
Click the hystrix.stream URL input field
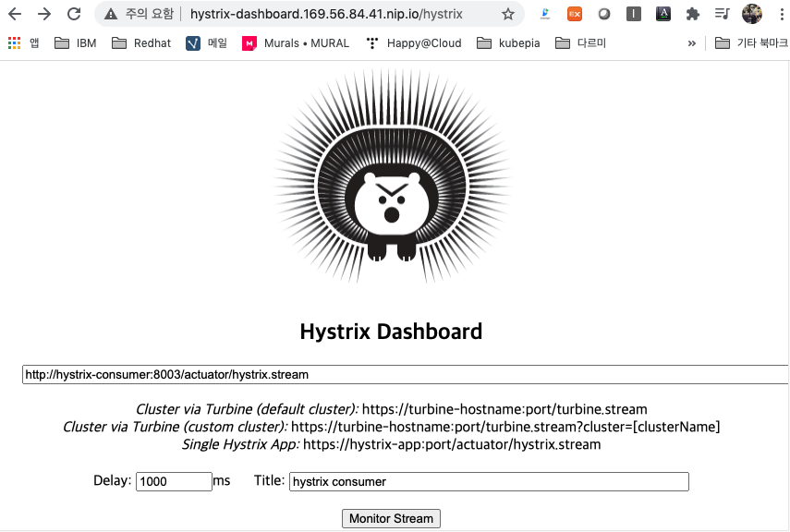point(405,374)
